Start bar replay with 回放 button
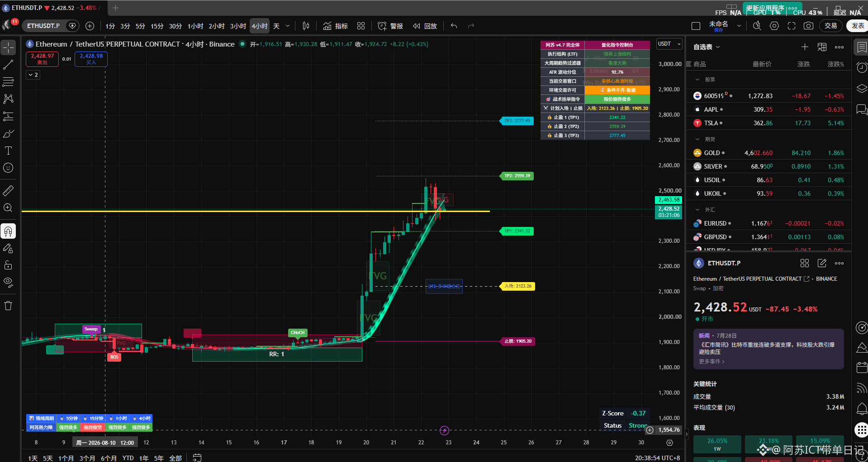 pos(425,26)
